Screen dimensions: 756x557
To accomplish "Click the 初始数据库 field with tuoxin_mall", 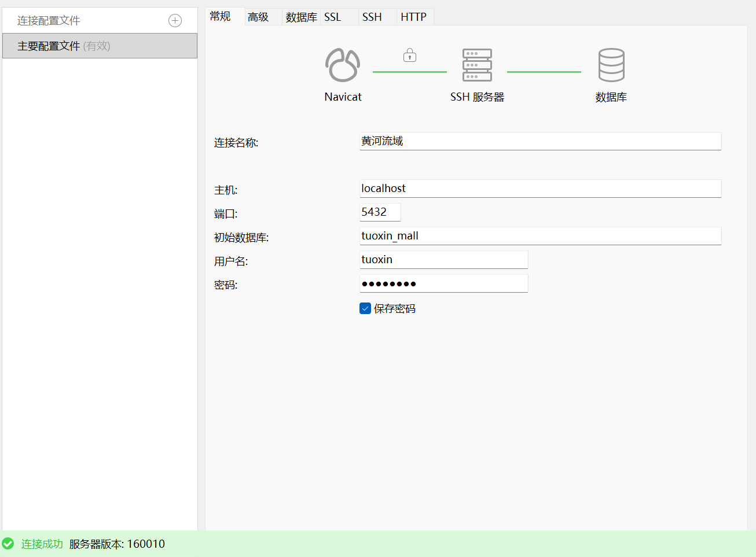I will [x=541, y=236].
